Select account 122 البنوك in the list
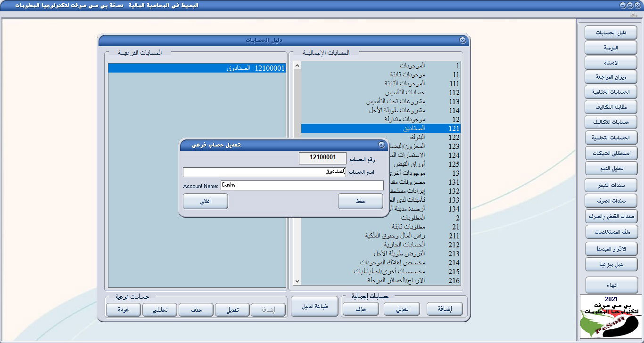Image resolution: width=644 pixels, height=343 pixels. pos(380,137)
